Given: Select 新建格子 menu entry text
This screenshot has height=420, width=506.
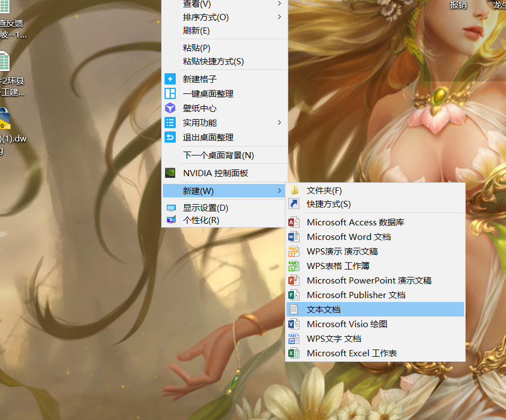Looking at the screenshot, I should click(x=200, y=79).
